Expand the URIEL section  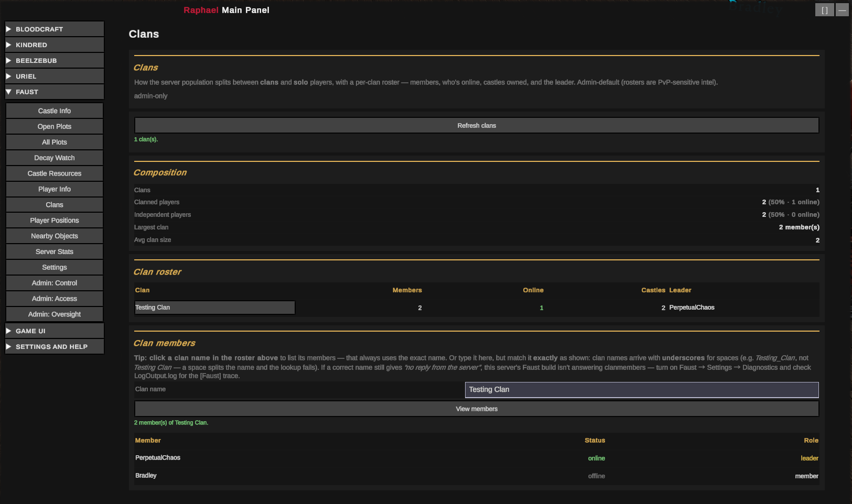(x=55, y=76)
